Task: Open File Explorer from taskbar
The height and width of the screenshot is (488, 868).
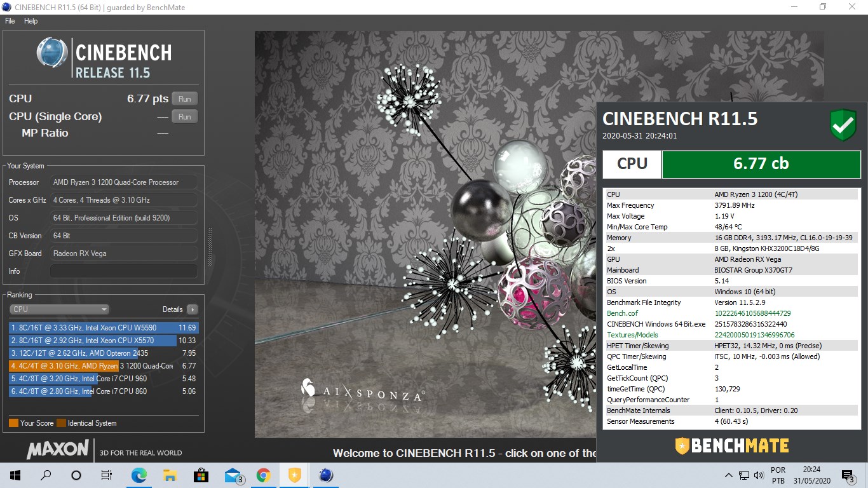Action: click(x=170, y=475)
